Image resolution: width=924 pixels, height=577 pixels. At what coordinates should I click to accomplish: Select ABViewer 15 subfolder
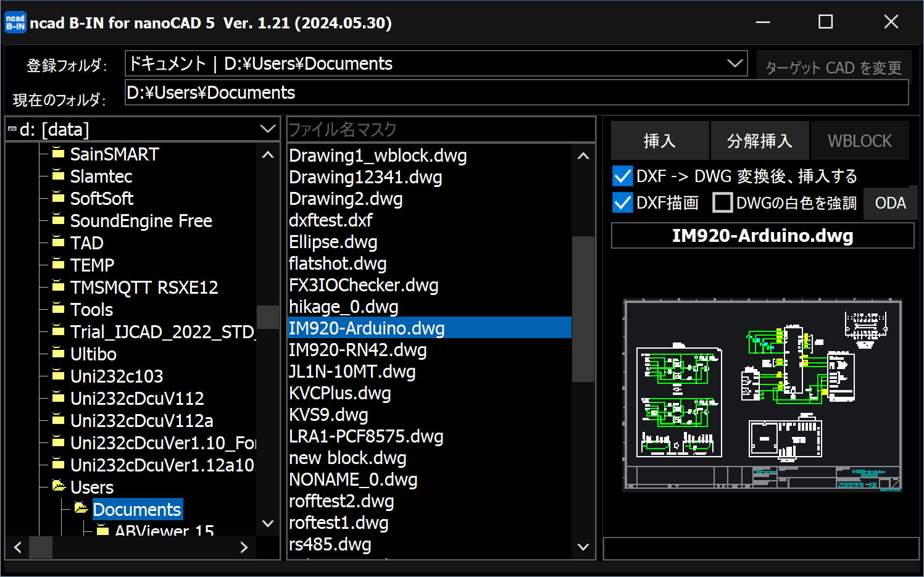pos(164,529)
